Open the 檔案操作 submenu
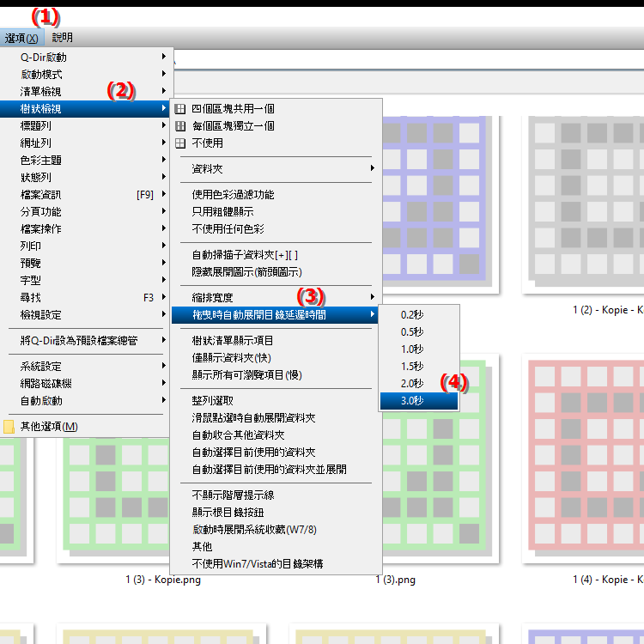 [85, 228]
